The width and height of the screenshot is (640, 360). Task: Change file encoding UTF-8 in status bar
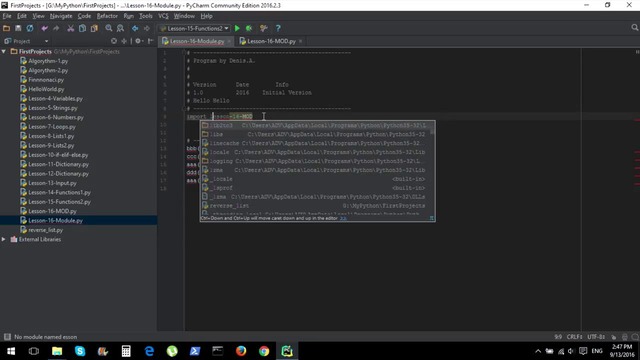(x=596, y=337)
